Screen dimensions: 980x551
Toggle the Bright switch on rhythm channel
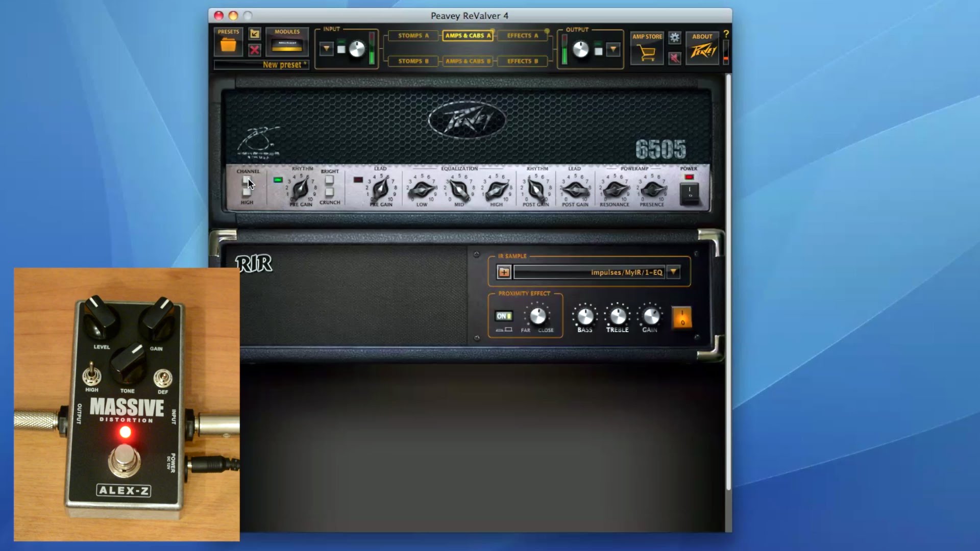point(329,180)
